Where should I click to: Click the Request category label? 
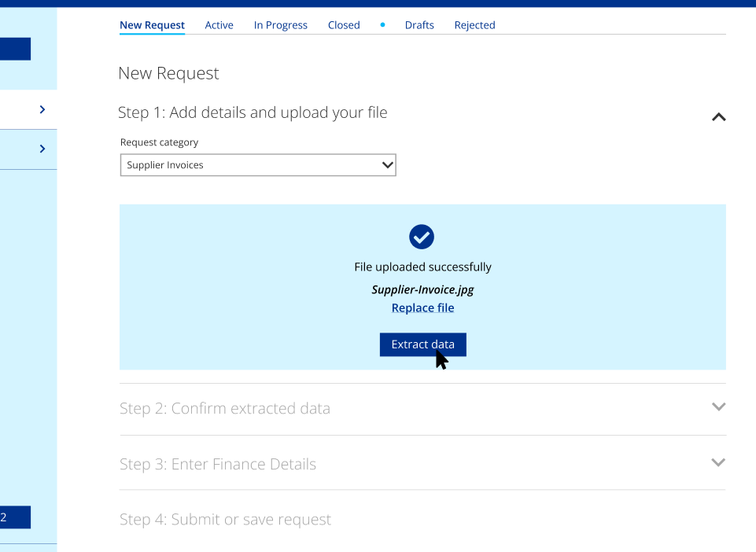coord(159,142)
